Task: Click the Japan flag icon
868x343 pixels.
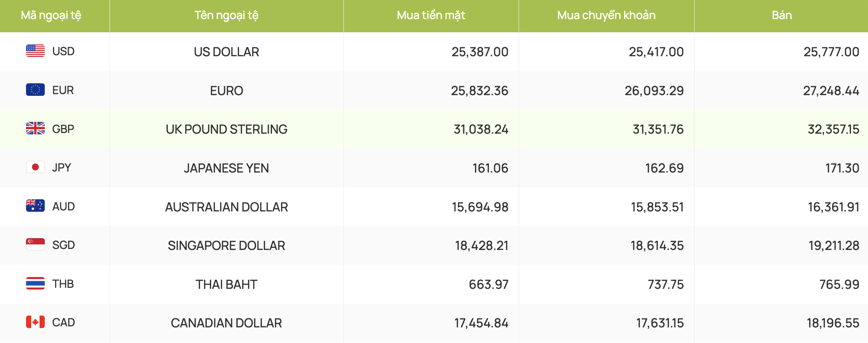Action: tap(35, 167)
